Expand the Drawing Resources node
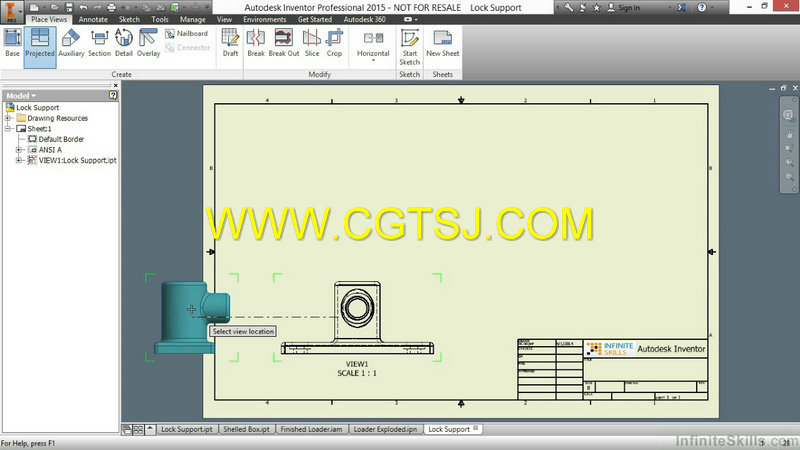Image resolution: width=800 pixels, height=450 pixels. click(x=8, y=118)
